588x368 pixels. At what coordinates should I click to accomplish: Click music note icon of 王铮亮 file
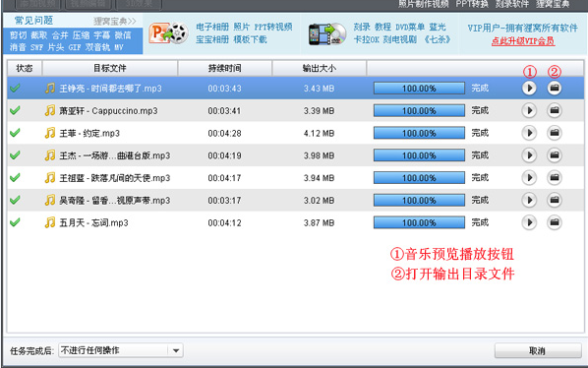[50, 89]
